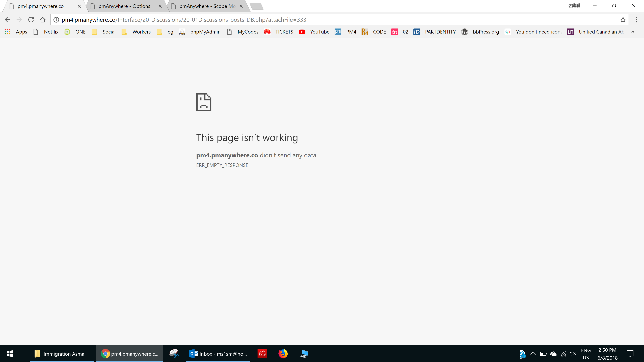Open the browser home page
Viewport: 644px width, 362px height.
(43, 20)
